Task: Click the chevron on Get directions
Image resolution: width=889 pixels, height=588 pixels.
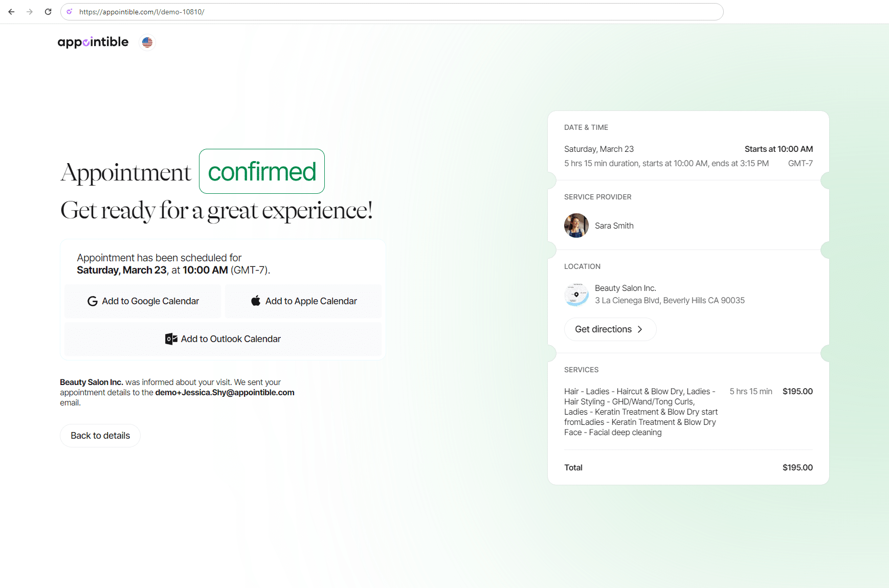Action: [641, 329]
